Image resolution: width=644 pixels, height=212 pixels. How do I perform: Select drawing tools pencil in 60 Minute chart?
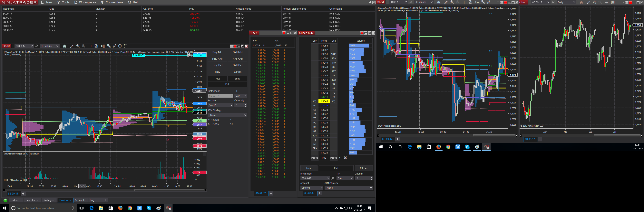click(x=446, y=2)
